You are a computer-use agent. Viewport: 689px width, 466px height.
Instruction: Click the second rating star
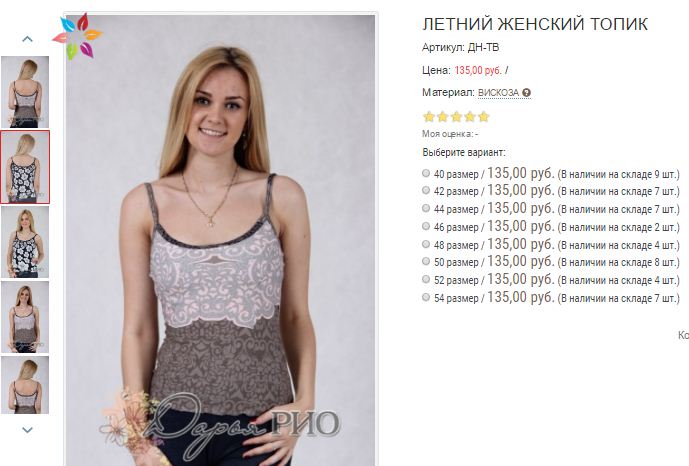click(442, 116)
